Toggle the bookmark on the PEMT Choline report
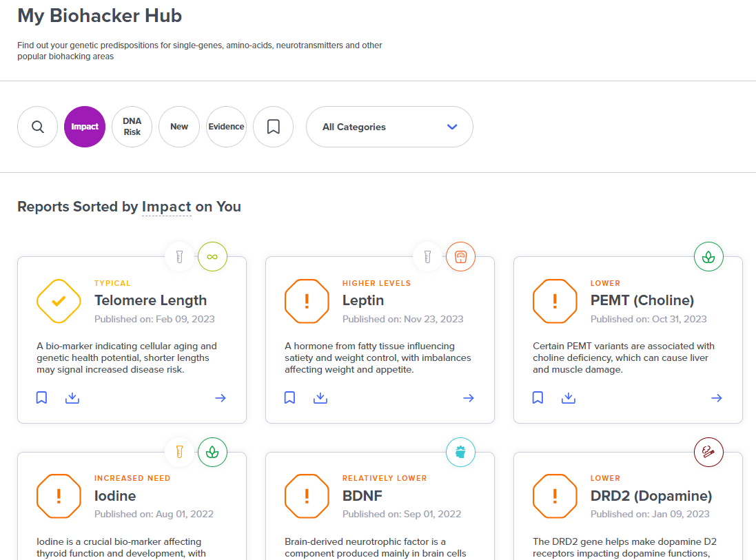The image size is (756, 560). click(x=538, y=397)
